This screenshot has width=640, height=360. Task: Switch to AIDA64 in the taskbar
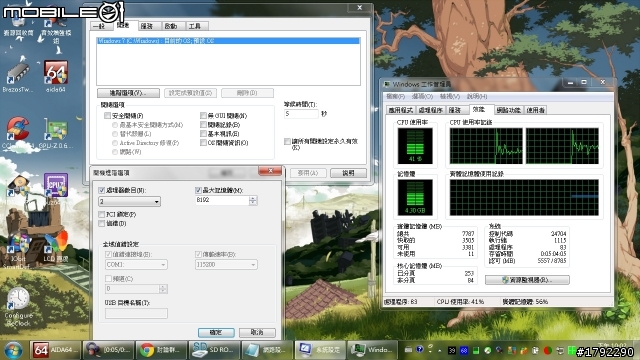56,350
